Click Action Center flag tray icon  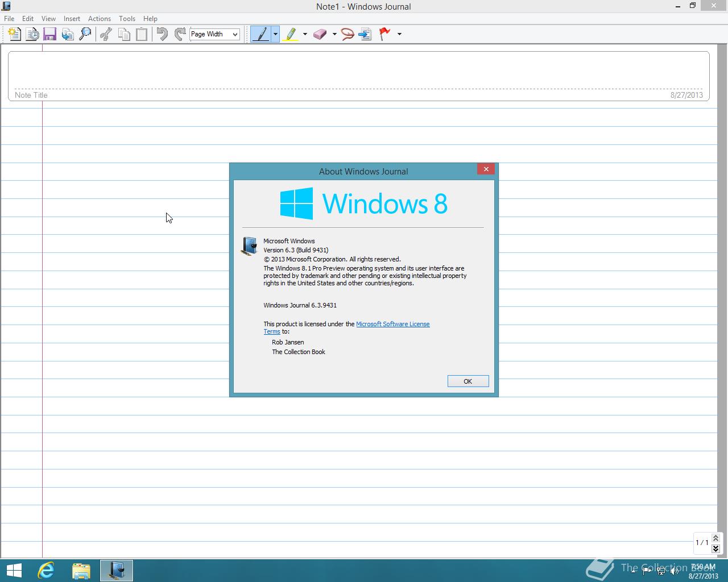[647, 571]
